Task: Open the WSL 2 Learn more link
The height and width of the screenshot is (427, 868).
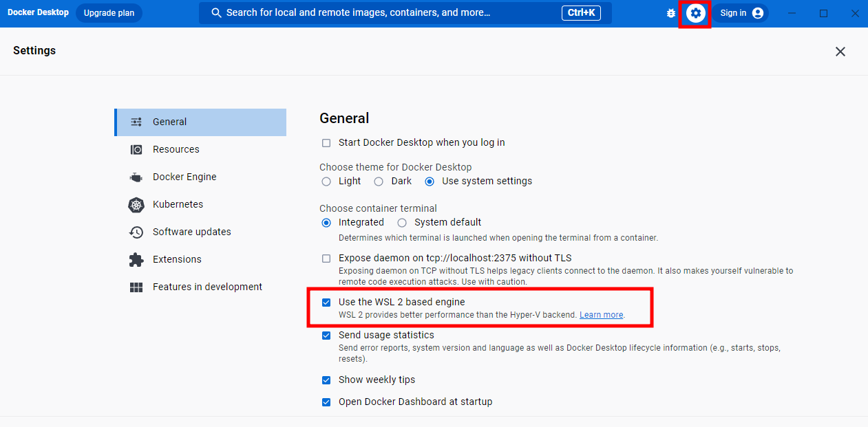Action: point(601,315)
